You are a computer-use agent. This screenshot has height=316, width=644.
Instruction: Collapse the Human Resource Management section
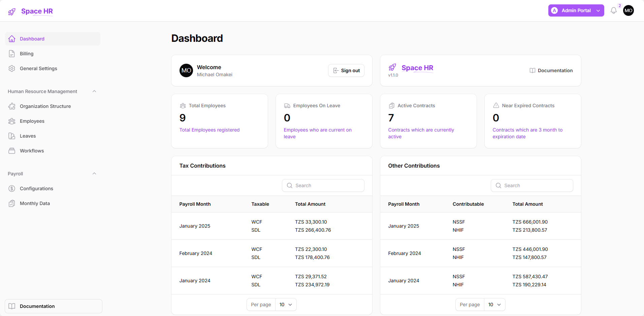[x=94, y=91]
